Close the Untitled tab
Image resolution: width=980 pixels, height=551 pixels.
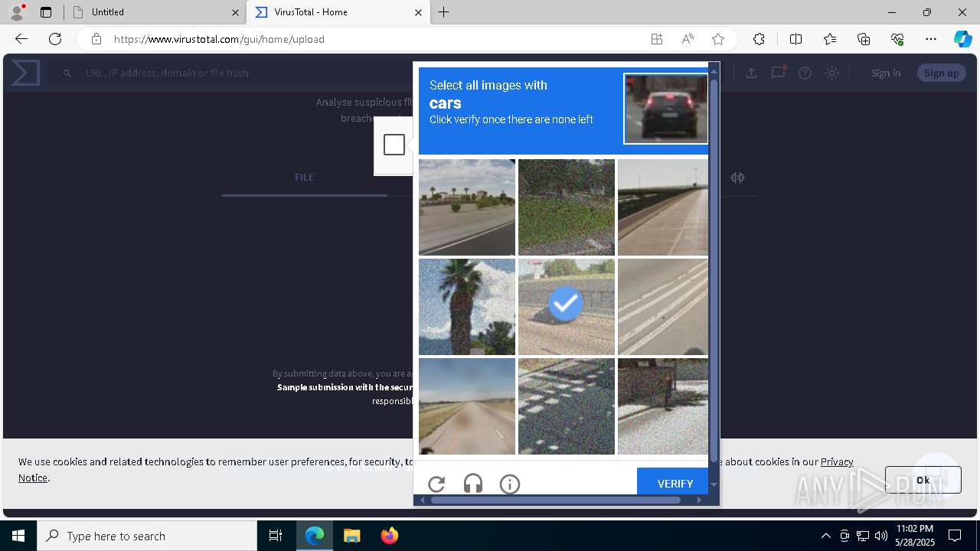[235, 12]
